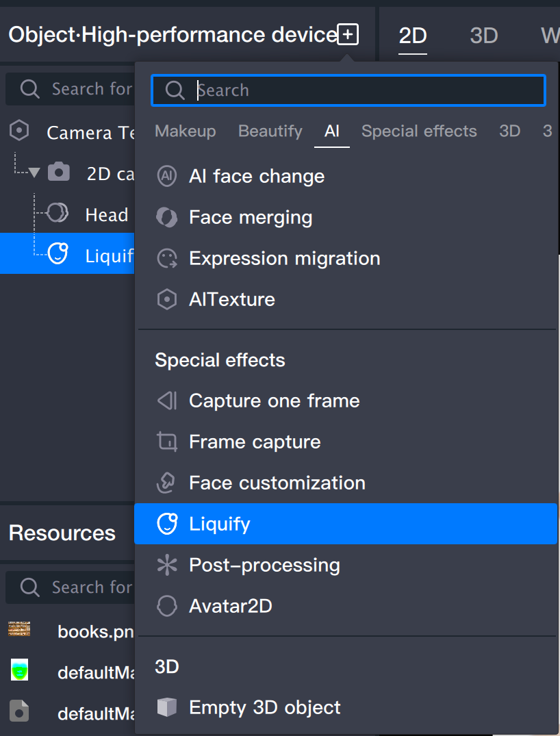Switch to the Special effects category tab
The height and width of the screenshot is (736, 560).
pyautogui.click(x=419, y=131)
